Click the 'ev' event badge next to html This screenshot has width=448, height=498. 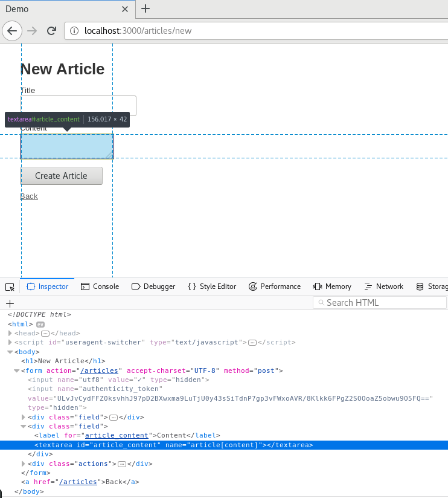pos(40,325)
